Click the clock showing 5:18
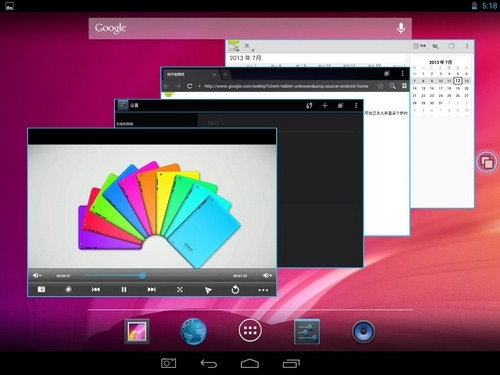The image size is (500, 375). (489, 6)
